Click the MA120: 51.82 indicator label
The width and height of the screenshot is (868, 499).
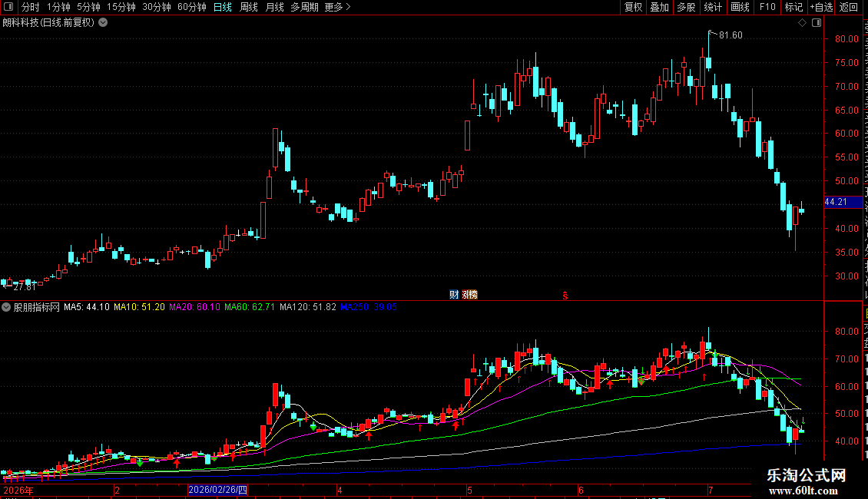(x=308, y=307)
